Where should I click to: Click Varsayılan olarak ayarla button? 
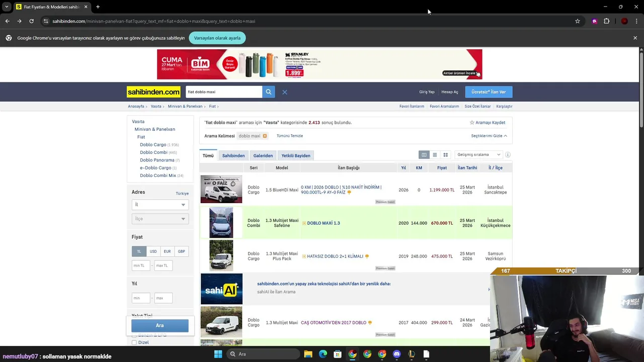tap(217, 38)
